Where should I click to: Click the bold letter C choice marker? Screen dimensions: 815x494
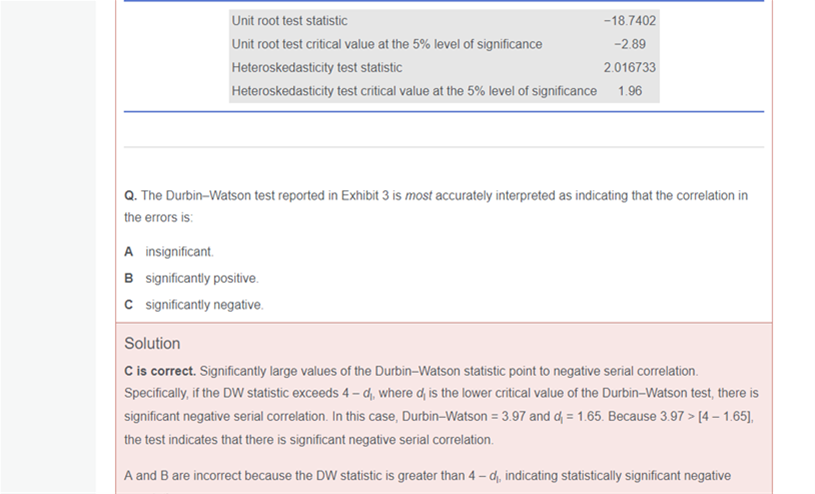[x=128, y=305]
